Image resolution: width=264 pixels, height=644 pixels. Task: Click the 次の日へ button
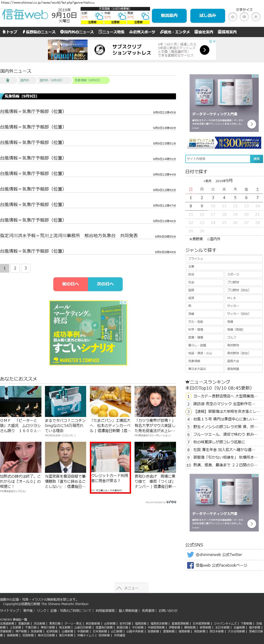coord(105,284)
